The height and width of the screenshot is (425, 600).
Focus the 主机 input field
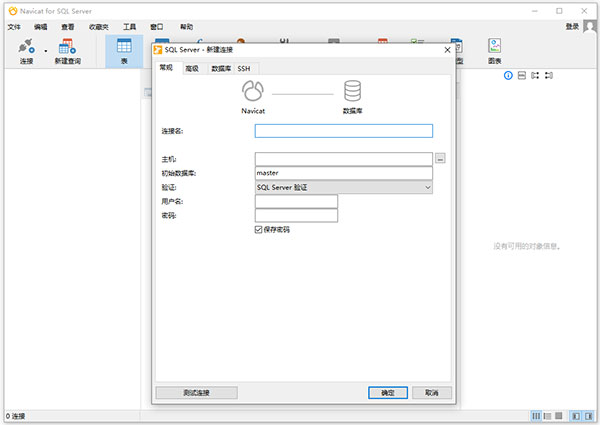pyautogui.click(x=344, y=159)
